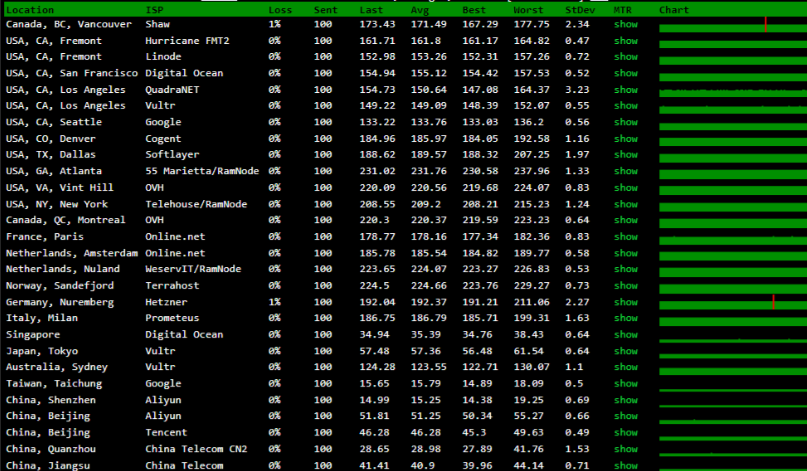Click StDev value 3.23 for QuadraNET
The width and height of the screenshot is (807, 471).
coord(577,90)
